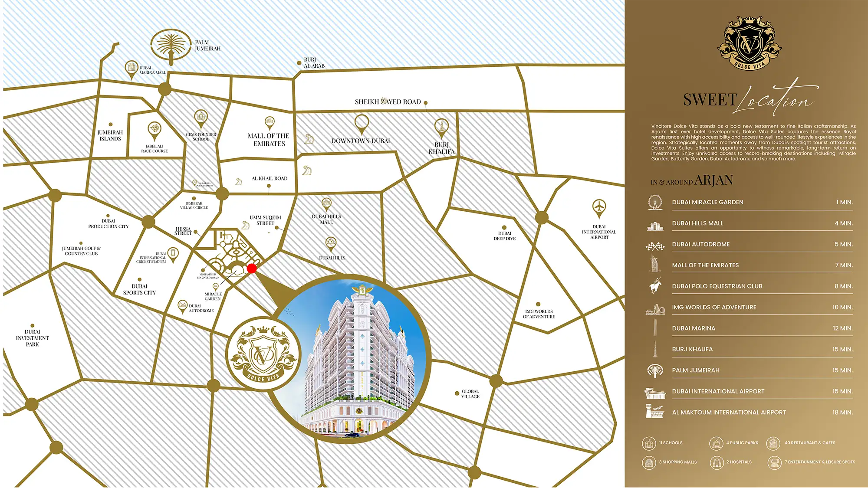Click the Miracle Garden map pin
Image resolution: width=868 pixels, height=488 pixels.
(215, 288)
